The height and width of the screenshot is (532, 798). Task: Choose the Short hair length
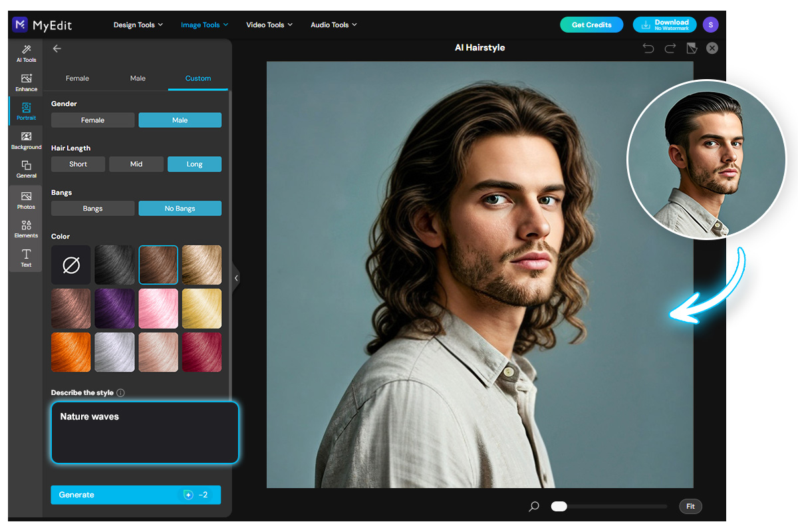(x=78, y=164)
